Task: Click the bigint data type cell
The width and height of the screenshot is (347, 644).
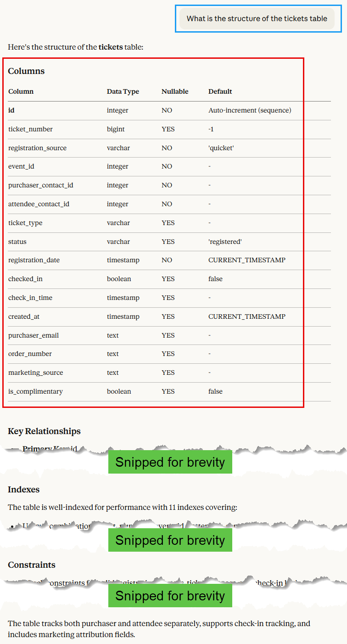Action: coord(116,129)
